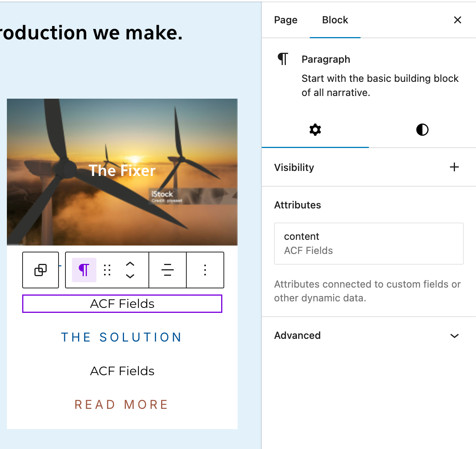Click The Fixer title on image
The height and width of the screenshot is (449, 476).
[122, 171]
